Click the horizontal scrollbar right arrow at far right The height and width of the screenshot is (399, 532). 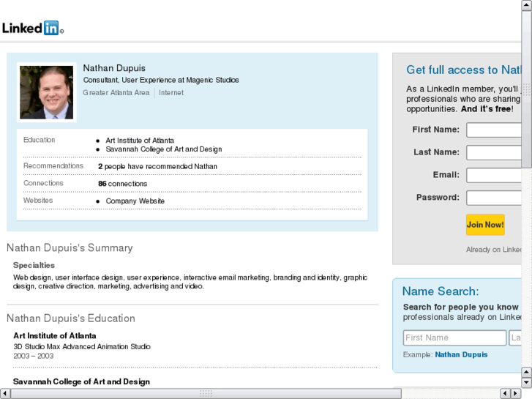516,393
